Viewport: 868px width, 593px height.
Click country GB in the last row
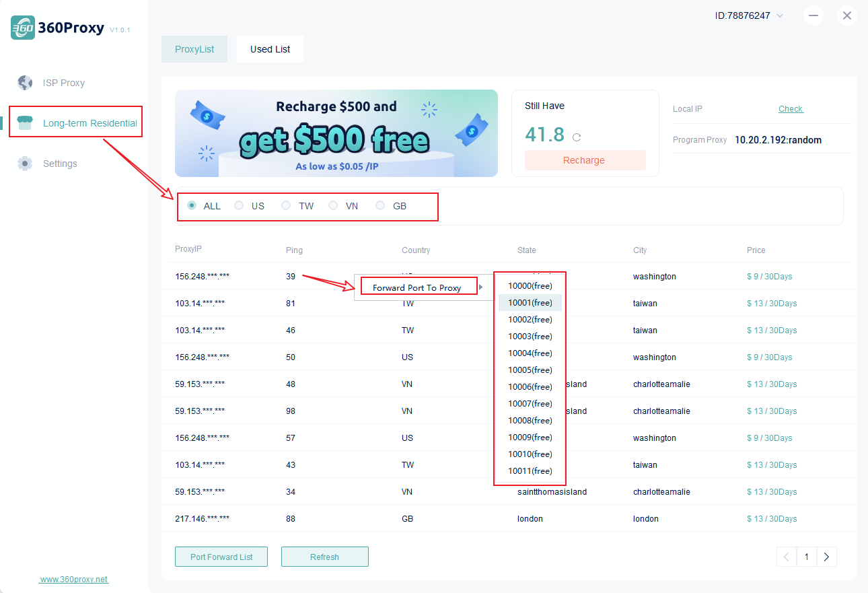[408, 519]
